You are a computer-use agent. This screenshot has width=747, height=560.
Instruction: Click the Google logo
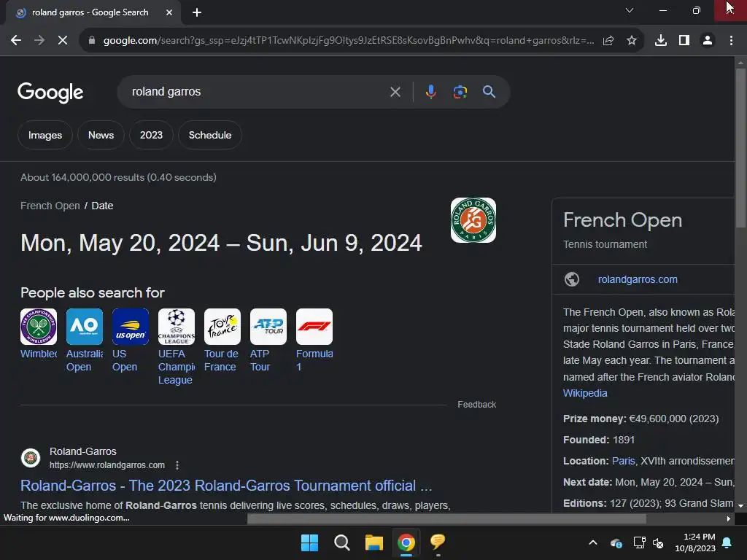[50, 93]
